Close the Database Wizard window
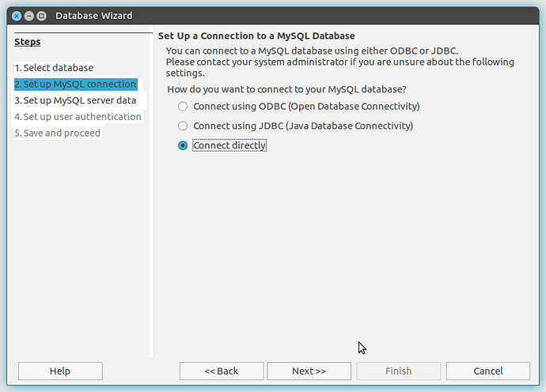 click(17, 16)
